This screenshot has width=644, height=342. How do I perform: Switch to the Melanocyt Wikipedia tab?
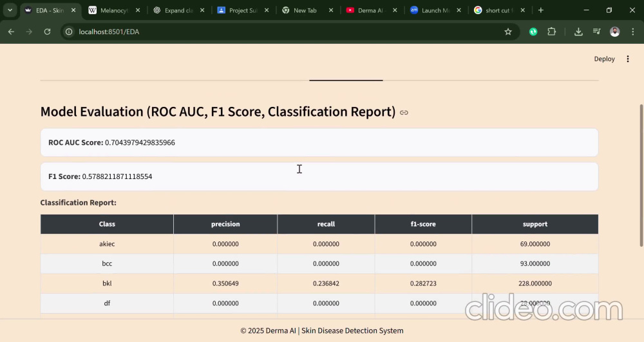tap(114, 11)
